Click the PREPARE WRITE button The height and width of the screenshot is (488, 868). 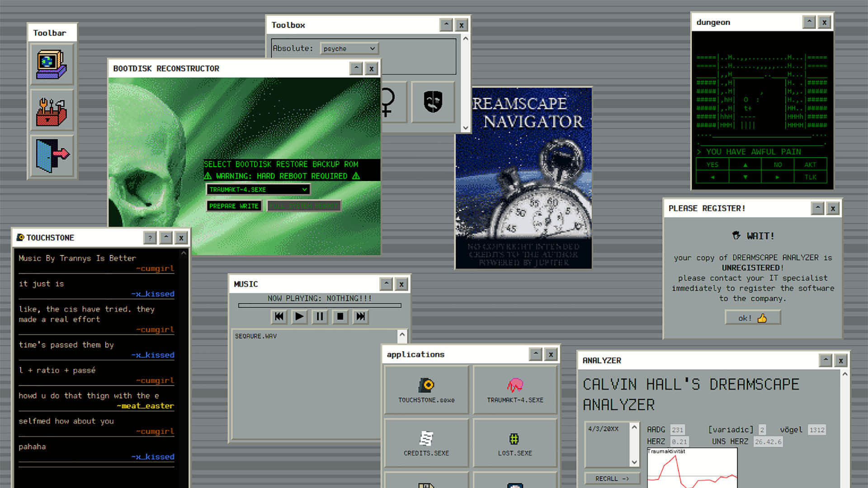(x=234, y=206)
